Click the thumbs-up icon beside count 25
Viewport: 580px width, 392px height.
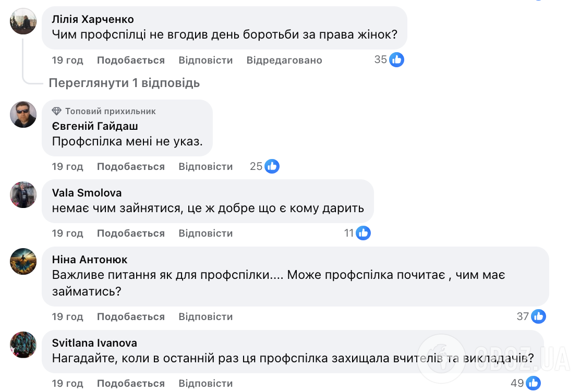[x=272, y=166]
